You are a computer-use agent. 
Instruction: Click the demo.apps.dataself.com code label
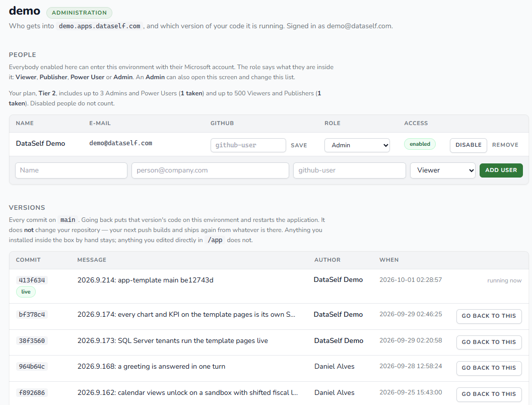[x=99, y=26]
